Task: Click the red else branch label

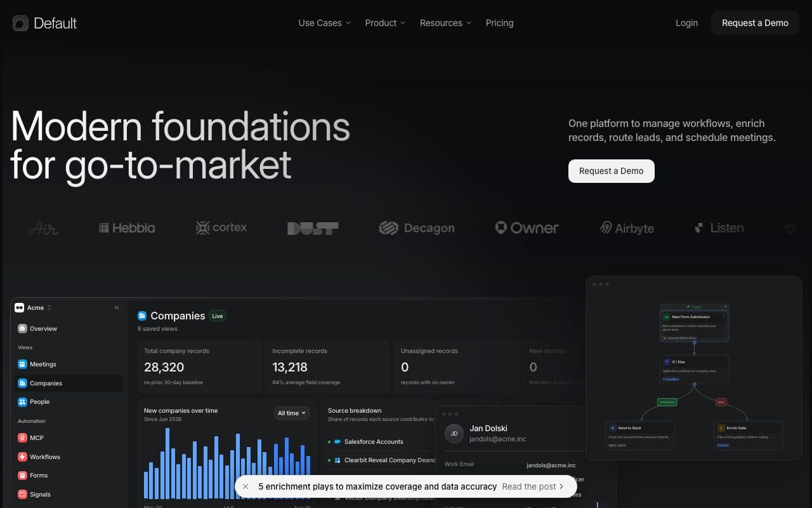Action: (721, 402)
